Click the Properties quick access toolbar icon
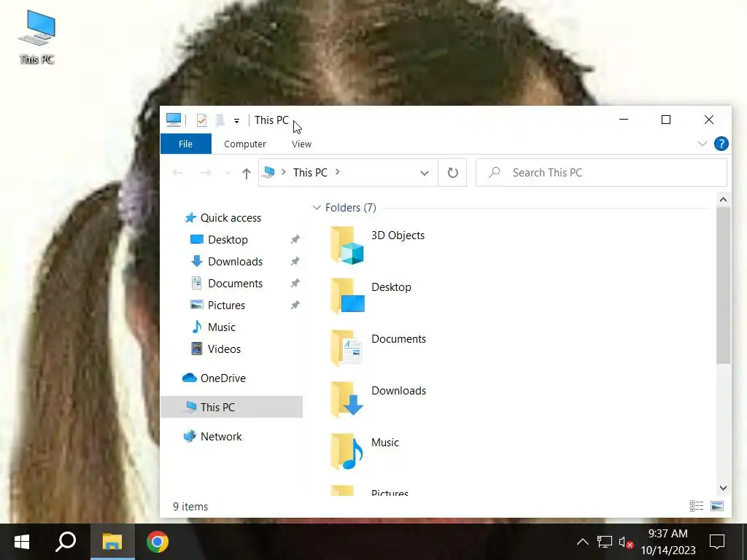Image resolution: width=747 pixels, height=560 pixels. tap(201, 120)
